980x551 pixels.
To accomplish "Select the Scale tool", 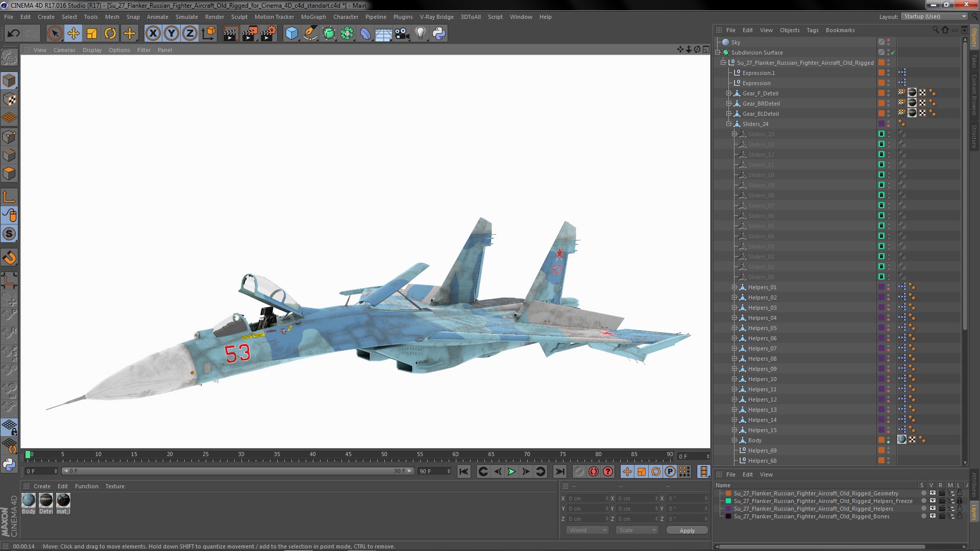I will click(x=92, y=34).
